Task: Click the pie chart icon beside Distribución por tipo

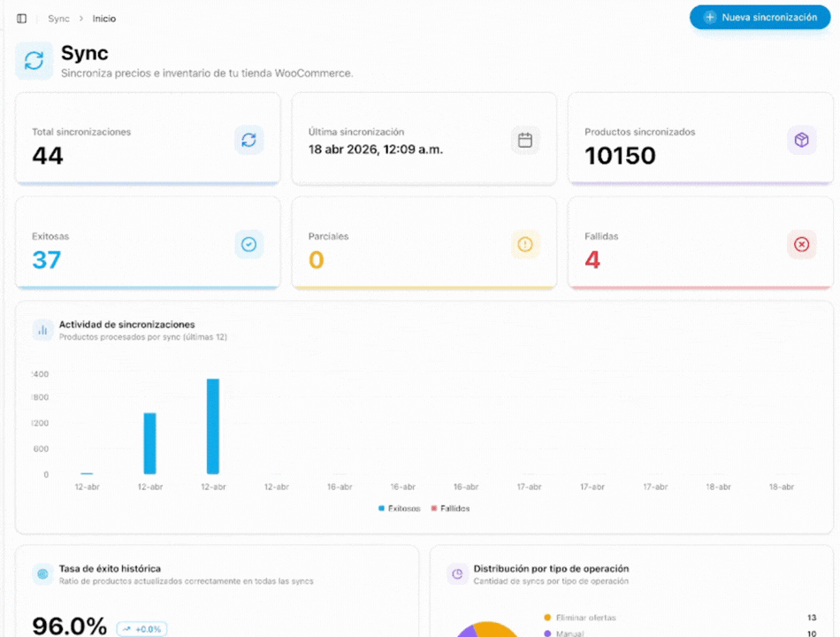Action: tap(457, 574)
